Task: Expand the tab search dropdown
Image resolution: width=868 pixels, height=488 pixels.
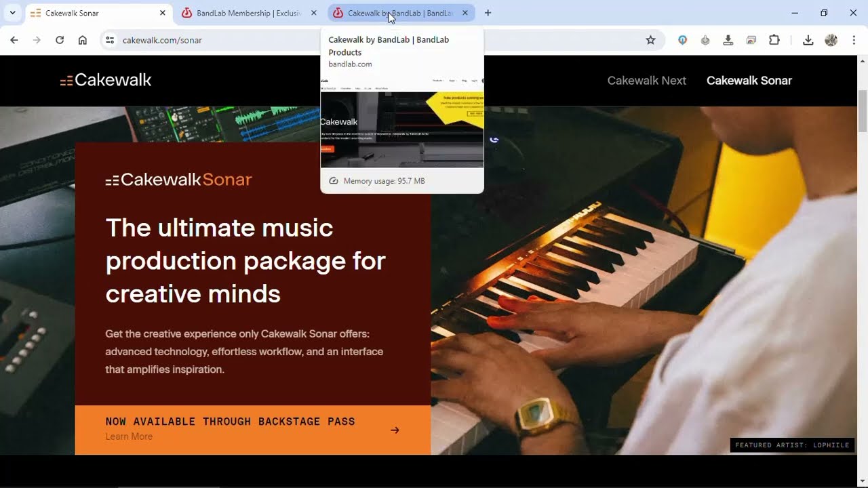Action: coord(12,13)
